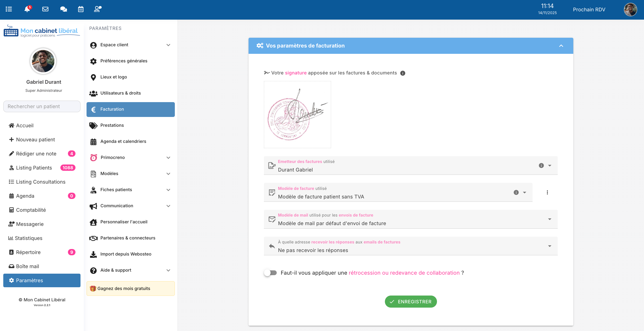Open Prestations in the settings menu
The image size is (644, 331).
click(112, 125)
